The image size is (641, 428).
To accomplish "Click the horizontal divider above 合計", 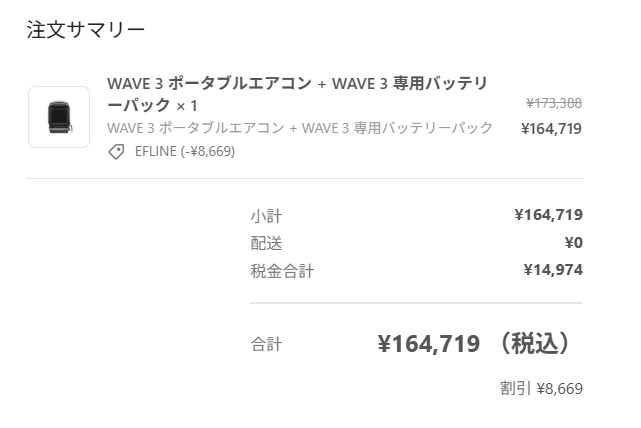I will (x=417, y=303).
